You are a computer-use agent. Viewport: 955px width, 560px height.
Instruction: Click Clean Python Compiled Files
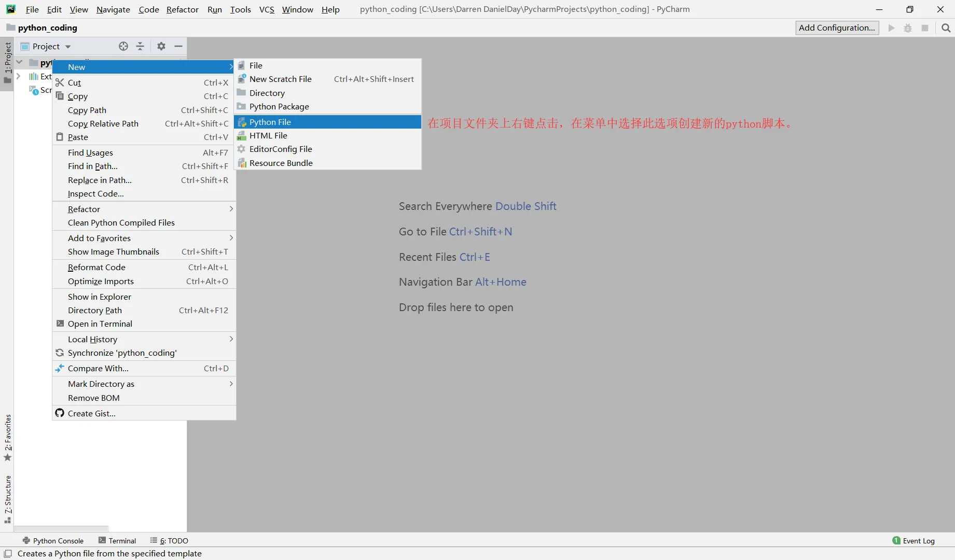point(144,222)
